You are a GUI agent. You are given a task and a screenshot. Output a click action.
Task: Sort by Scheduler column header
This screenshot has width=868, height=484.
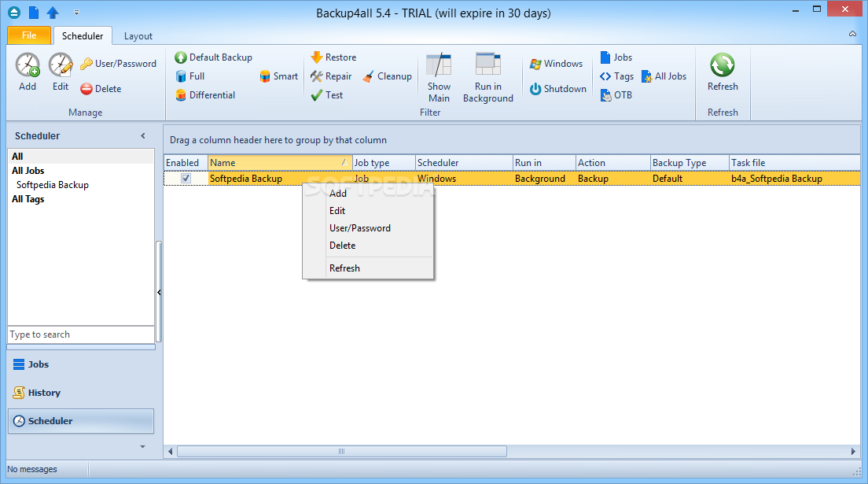(464, 162)
